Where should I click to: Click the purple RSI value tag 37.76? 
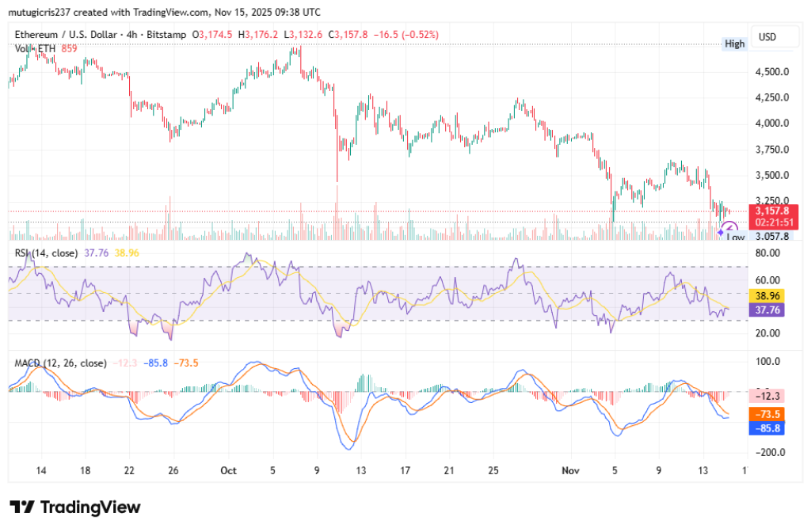click(767, 310)
